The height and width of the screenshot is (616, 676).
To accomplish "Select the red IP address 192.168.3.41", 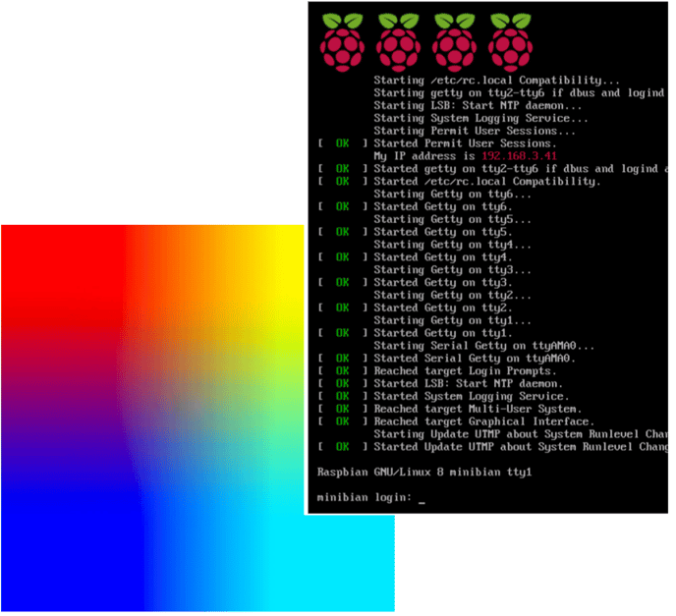I will 519,156.
